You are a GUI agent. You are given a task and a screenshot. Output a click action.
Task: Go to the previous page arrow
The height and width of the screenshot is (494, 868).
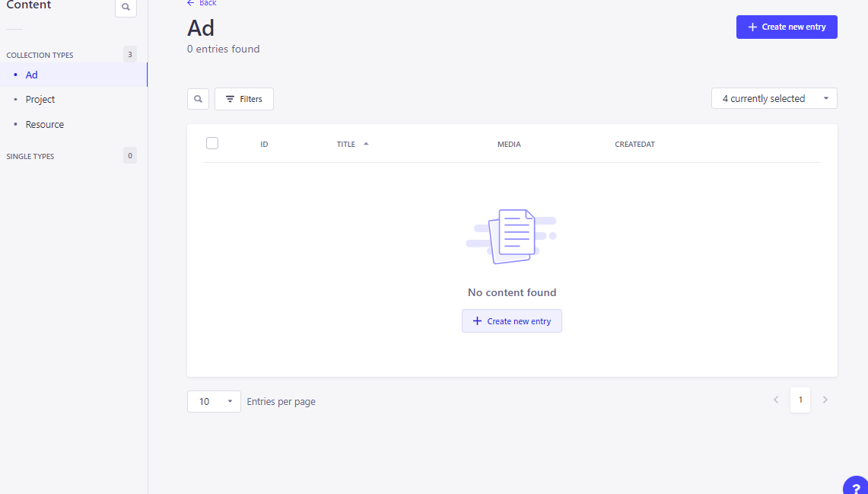(776, 400)
